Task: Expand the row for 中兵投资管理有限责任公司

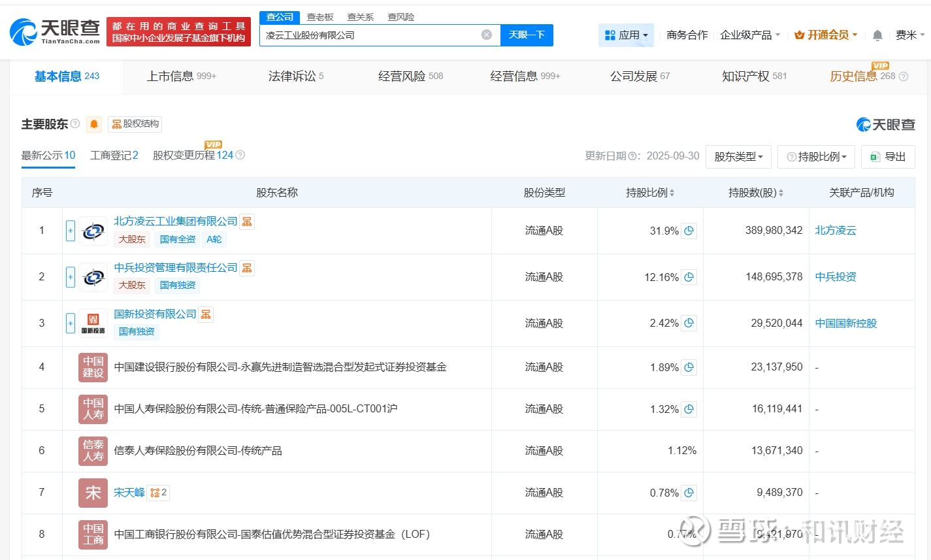Action: coord(71,277)
